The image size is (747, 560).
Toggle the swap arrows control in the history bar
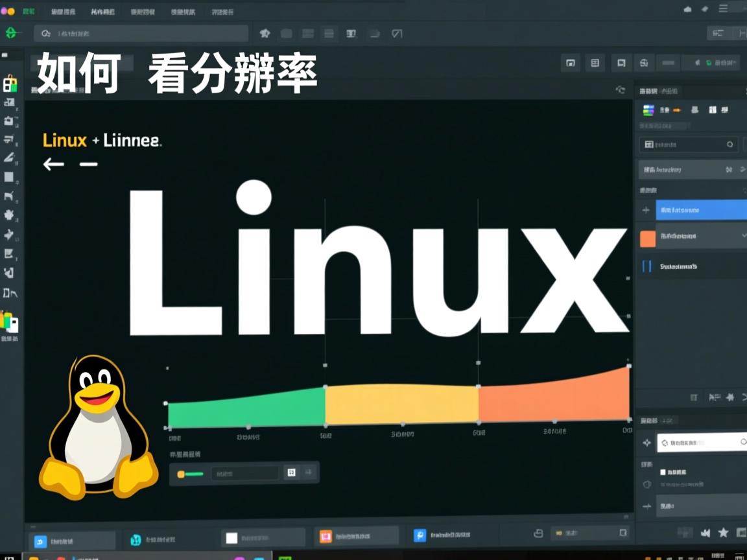point(729,169)
